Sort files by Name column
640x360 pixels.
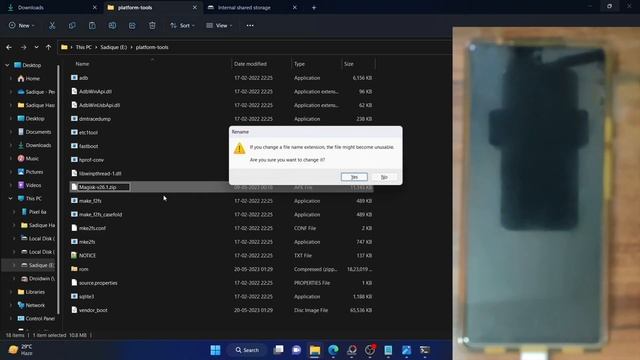[x=82, y=64]
